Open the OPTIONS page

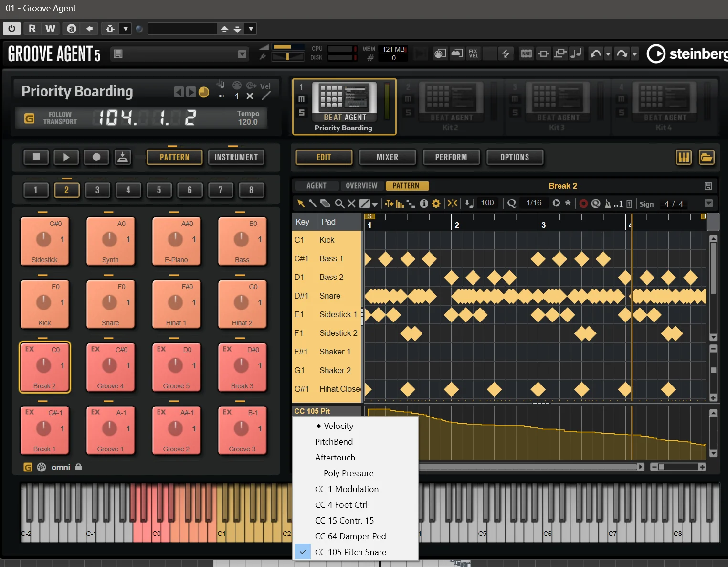click(x=515, y=157)
